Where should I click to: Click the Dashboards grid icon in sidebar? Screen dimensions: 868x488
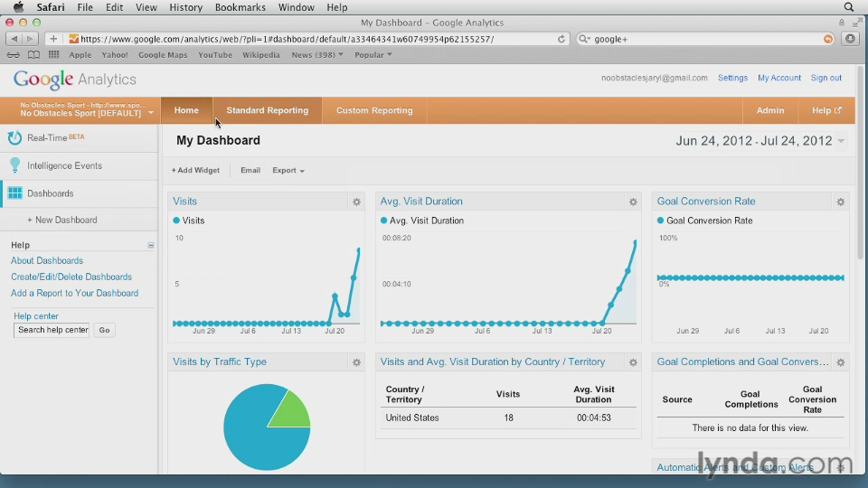(x=14, y=193)
